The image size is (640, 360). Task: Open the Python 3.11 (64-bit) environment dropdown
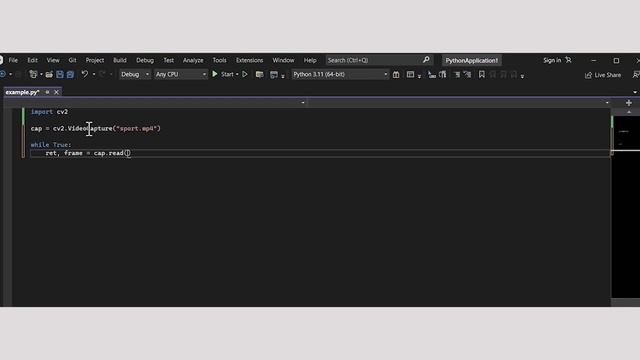[x=340, y=74]
